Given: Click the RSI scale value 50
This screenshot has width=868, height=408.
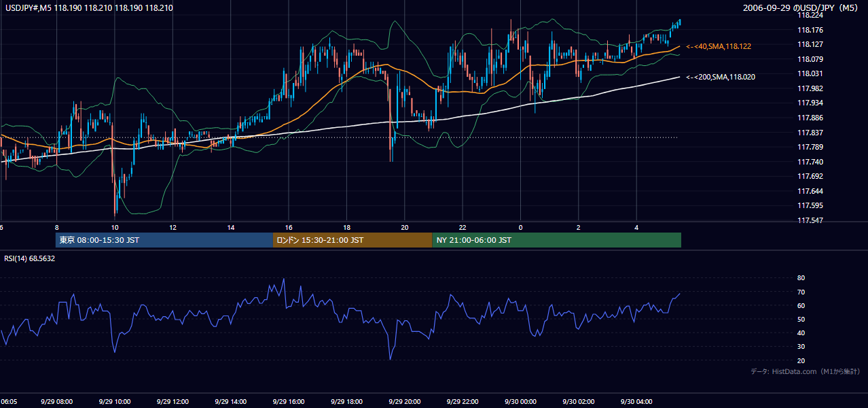Looking at the screenshot, I should click(x=801, y=319).
